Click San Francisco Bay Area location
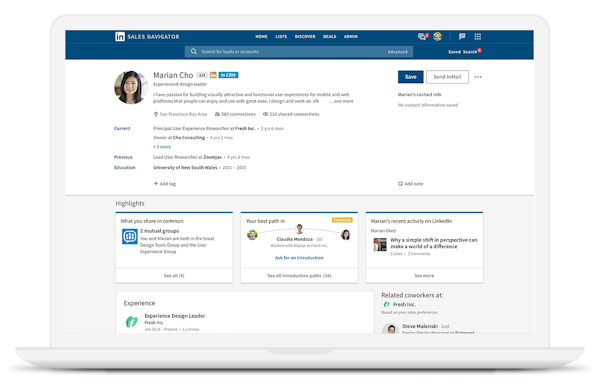This screenshot has width=600, height=391. tap(180, 114)
